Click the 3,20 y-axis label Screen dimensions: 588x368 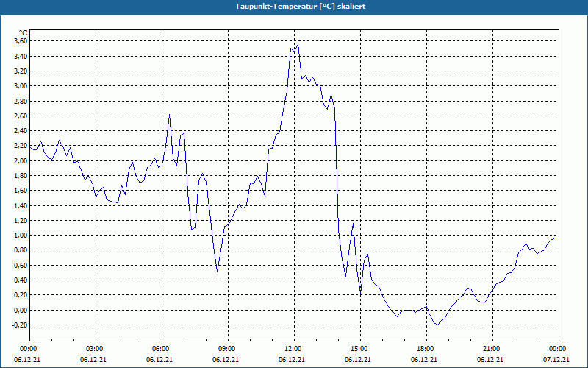coord(21,71)
